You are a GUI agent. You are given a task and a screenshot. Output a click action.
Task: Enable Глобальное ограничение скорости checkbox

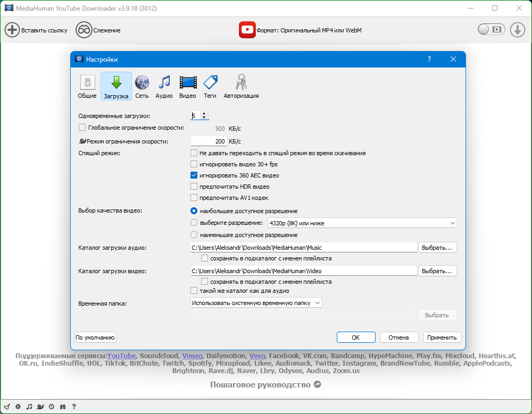coord(82,128)
